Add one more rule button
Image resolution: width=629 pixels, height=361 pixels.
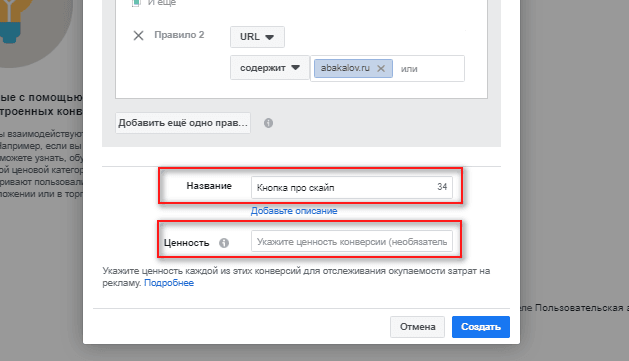[183, 123]
